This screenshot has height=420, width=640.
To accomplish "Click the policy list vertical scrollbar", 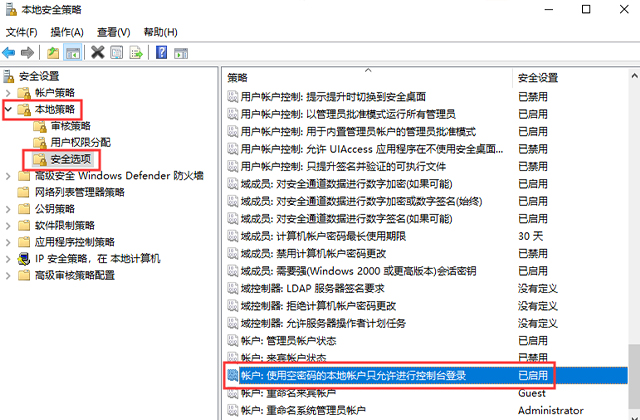I will (632, 250).
